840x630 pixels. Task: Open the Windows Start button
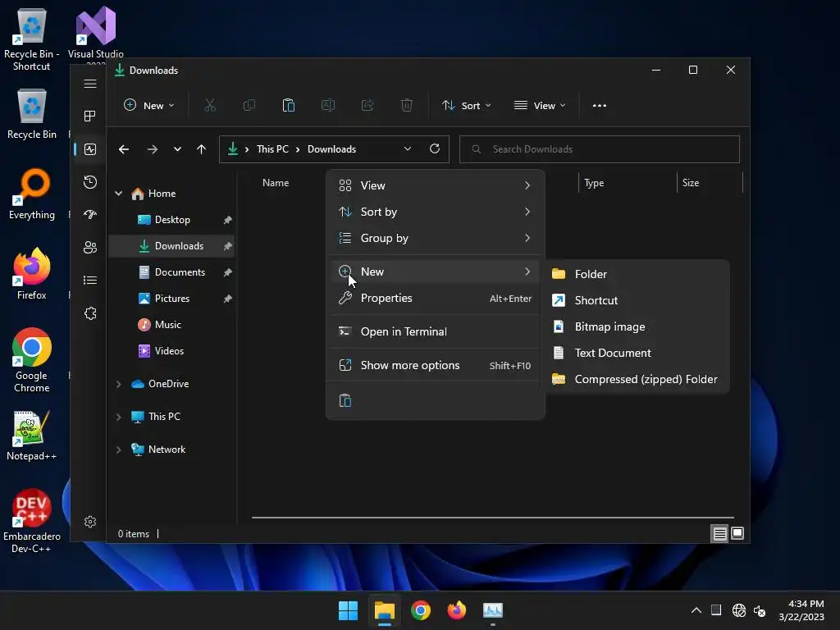click(x=348, y=610)
